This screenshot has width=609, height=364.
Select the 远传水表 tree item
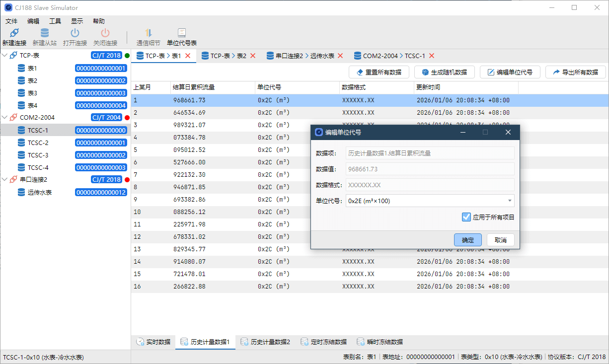[40, 192]
